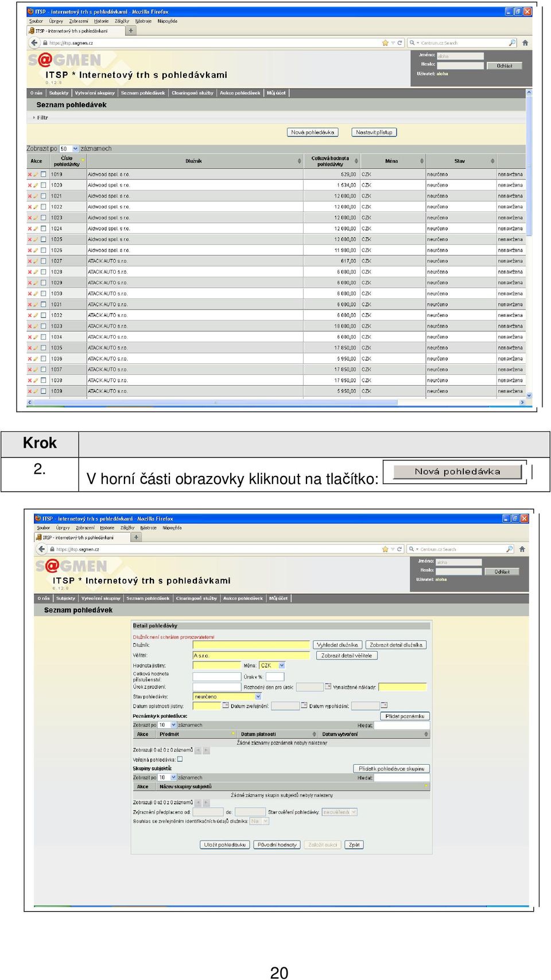Edit receivable 1026 with the pencil icon
The image size is (551, 980).
point(36,250)
